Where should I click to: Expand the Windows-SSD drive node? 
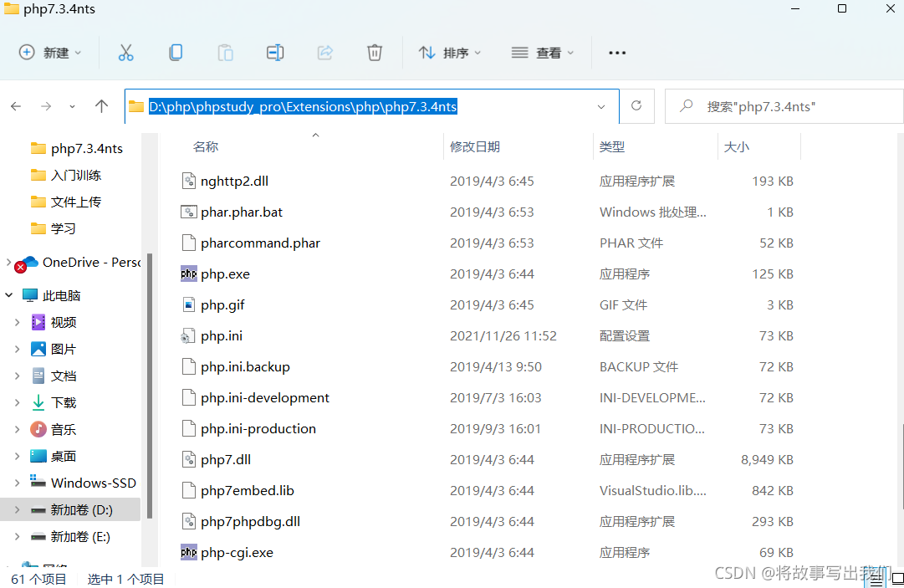(x=18, y=483)
